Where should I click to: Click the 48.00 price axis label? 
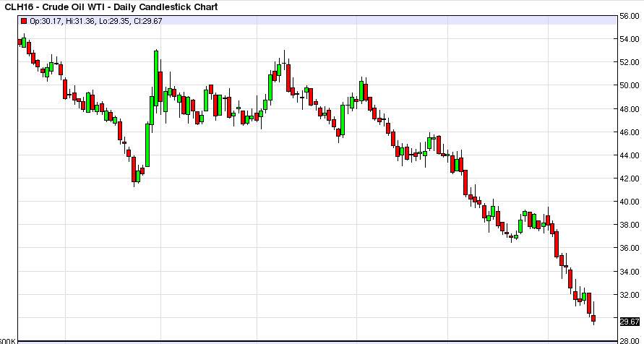(x=630, y=109)
